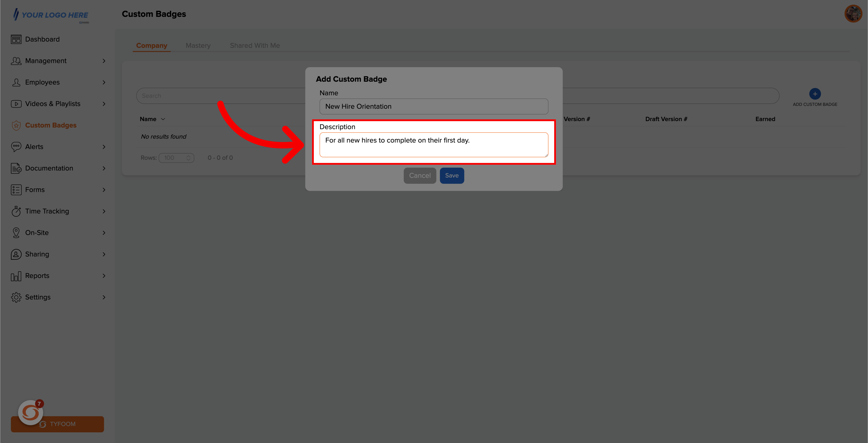Click the Sharing profile icon

coord(16,254)
